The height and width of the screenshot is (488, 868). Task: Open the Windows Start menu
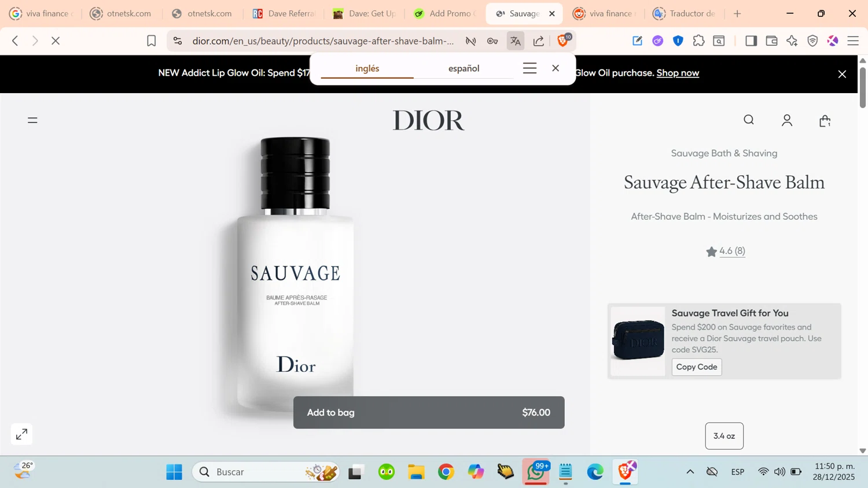[x=174, y=472]
